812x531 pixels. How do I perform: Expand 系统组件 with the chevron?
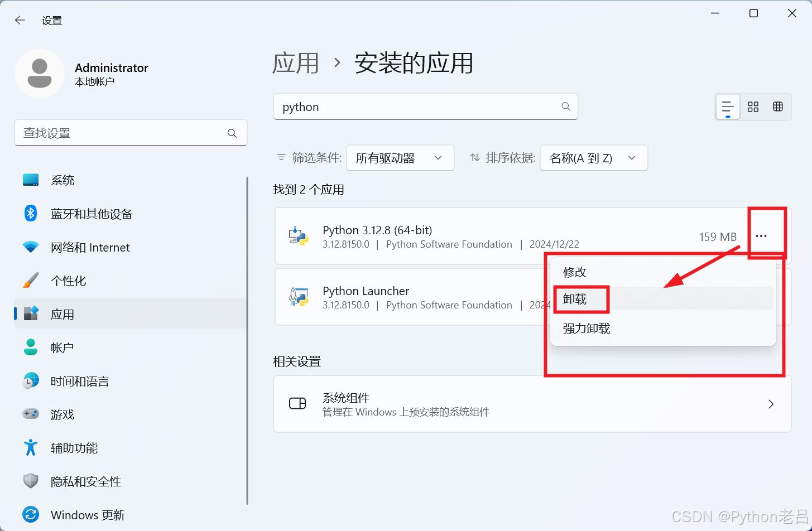[x=771, y=404]
